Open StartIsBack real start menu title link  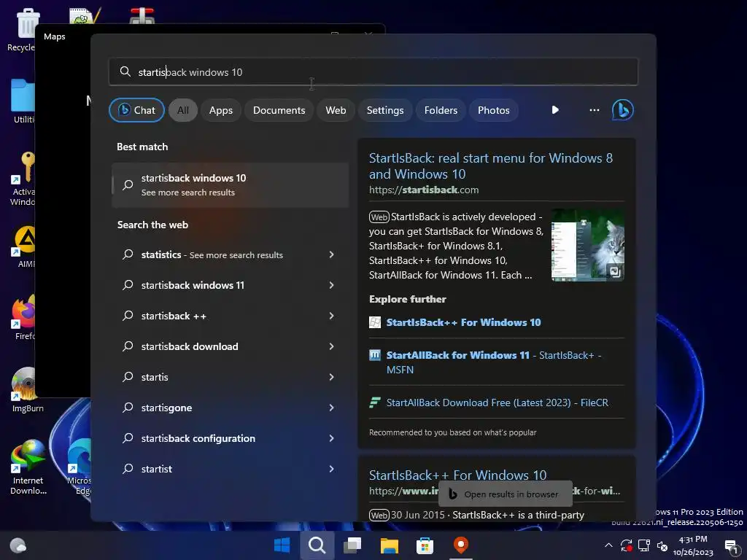click(491, 166)
